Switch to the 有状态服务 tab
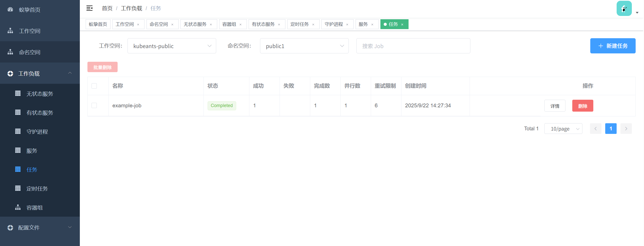The height and width of the screenshot is (246, 644). (x=263, y=24)
